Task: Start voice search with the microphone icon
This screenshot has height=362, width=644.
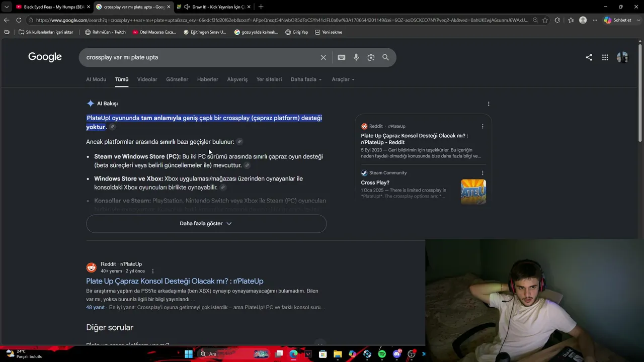Action: point(356,57)
